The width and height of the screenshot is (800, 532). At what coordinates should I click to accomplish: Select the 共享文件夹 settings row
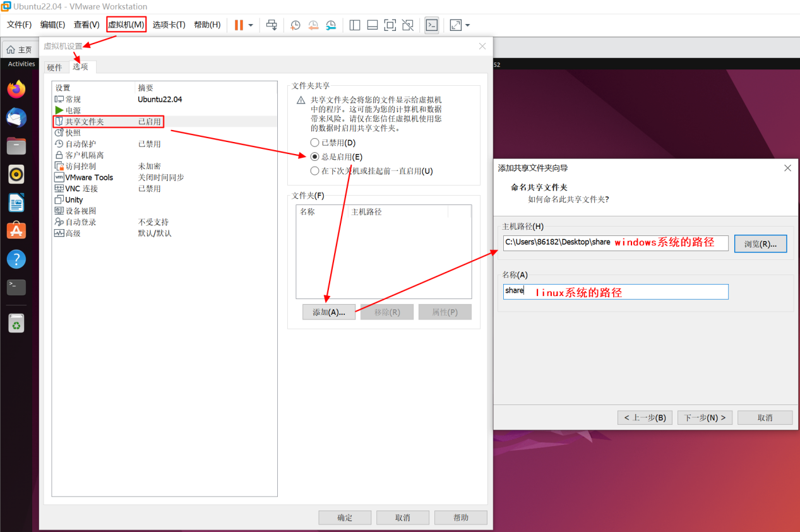tap(165, 121)
